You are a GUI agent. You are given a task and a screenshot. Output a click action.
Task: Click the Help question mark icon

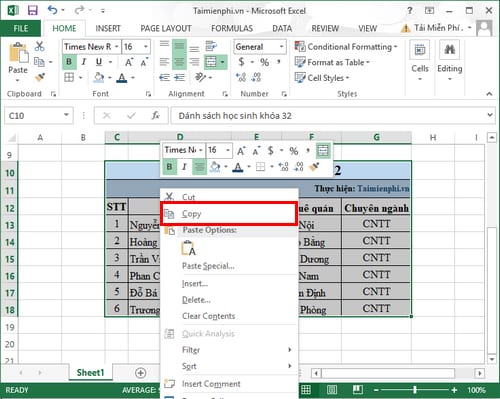point(410,10)
